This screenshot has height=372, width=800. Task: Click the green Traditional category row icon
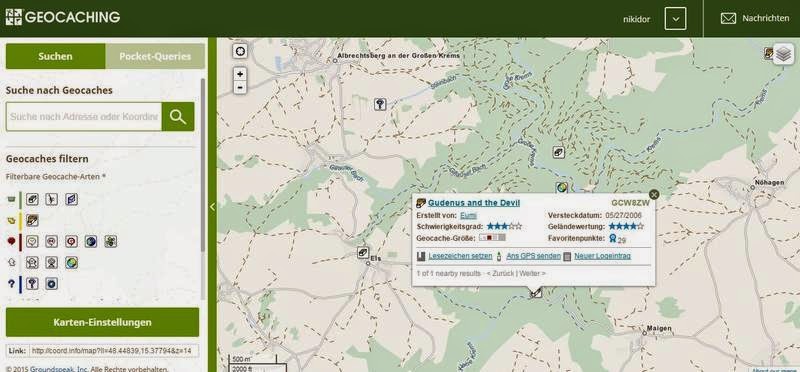11,200
